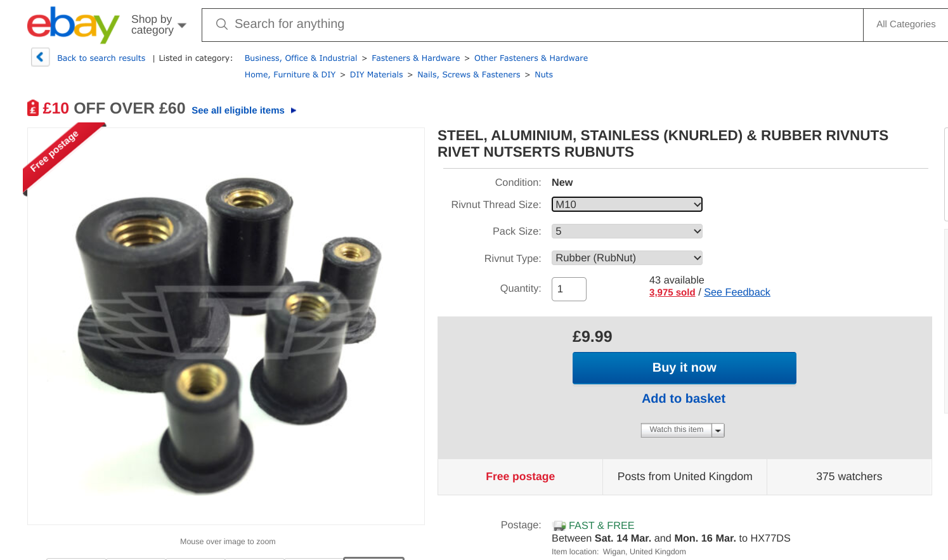
Task: Open the Pack Size dropdown
Action: click(627, 231)
